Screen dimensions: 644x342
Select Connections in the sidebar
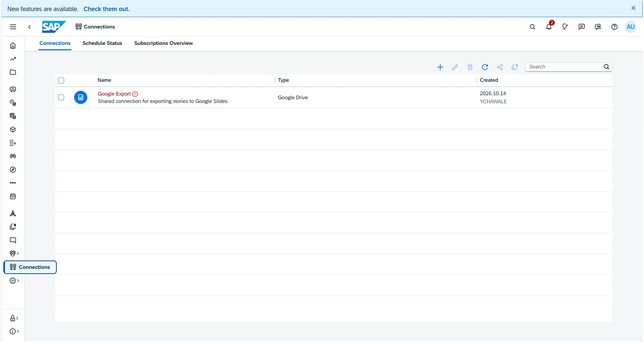[x=30, y=267]
